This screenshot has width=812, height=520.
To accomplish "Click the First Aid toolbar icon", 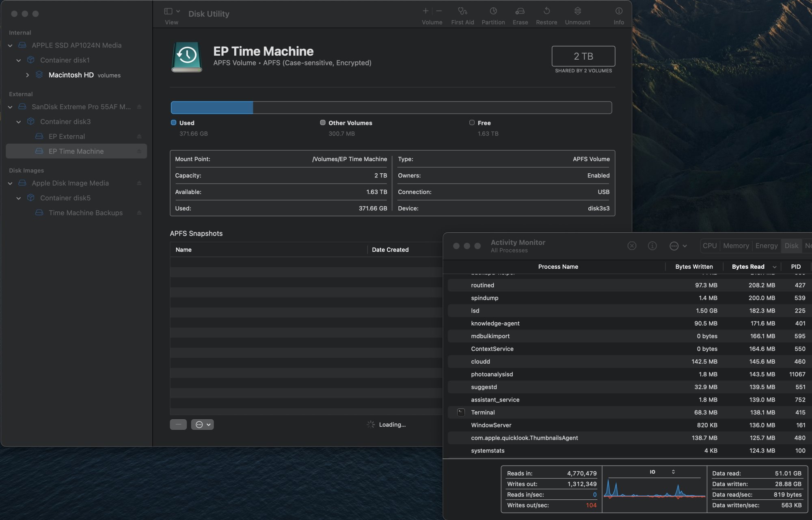I will (462, 11).
